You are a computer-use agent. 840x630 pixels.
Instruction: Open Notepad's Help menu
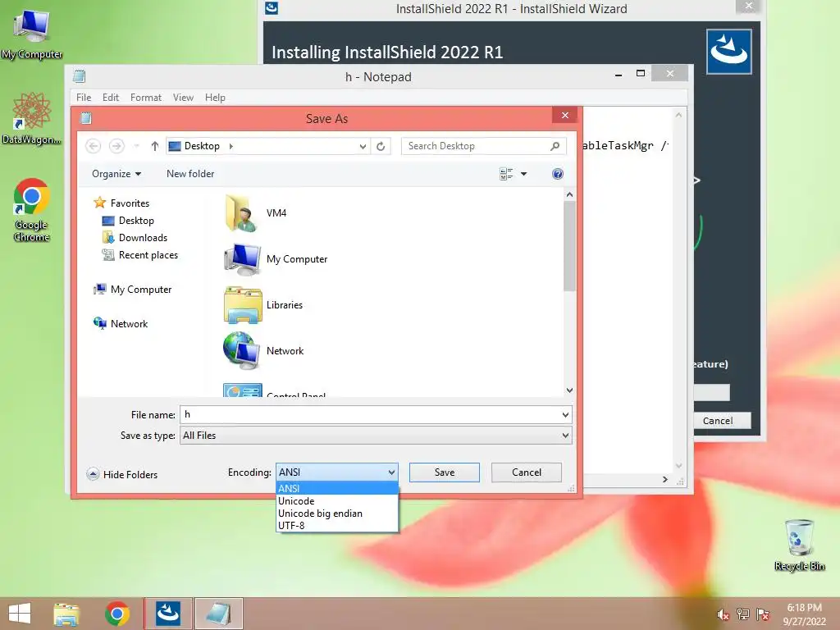click(215, 98)
